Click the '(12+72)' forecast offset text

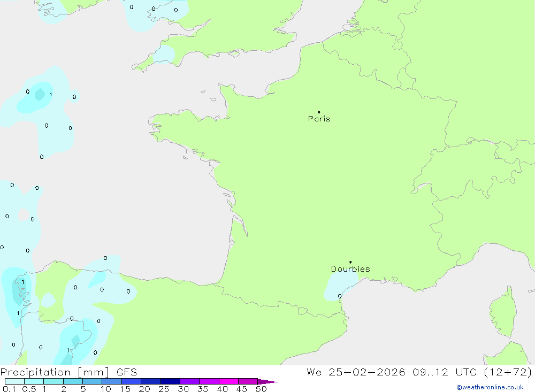(508, 372)
